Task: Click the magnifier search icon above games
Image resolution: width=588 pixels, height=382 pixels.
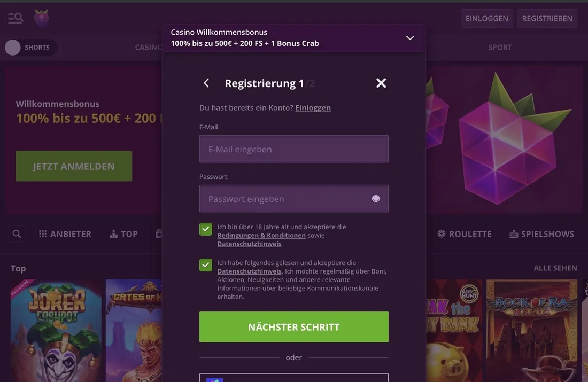Action: pyautogui.click(x=17, y=234)
